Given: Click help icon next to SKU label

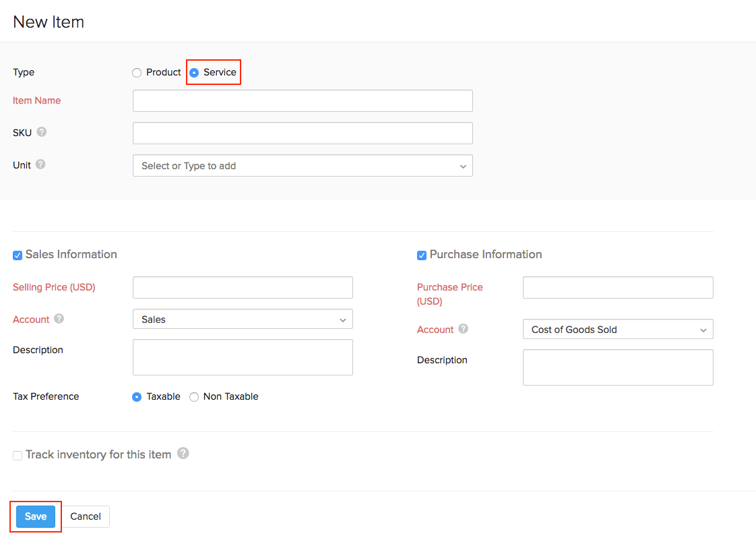Looking at the screenshot, I should 42,132.
